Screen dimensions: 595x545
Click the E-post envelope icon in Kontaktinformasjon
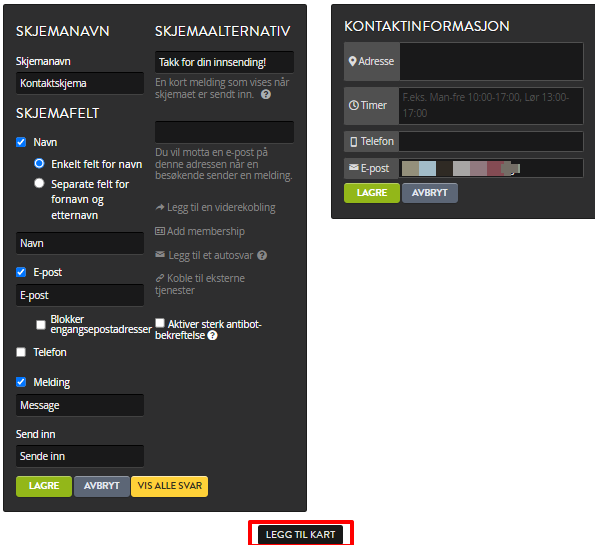point(354,167)
